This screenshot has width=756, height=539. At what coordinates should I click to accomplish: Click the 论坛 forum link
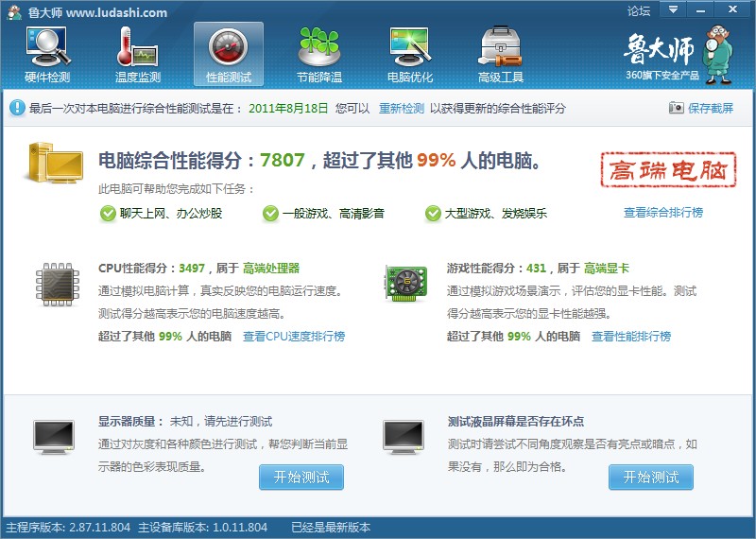(639, 10)
